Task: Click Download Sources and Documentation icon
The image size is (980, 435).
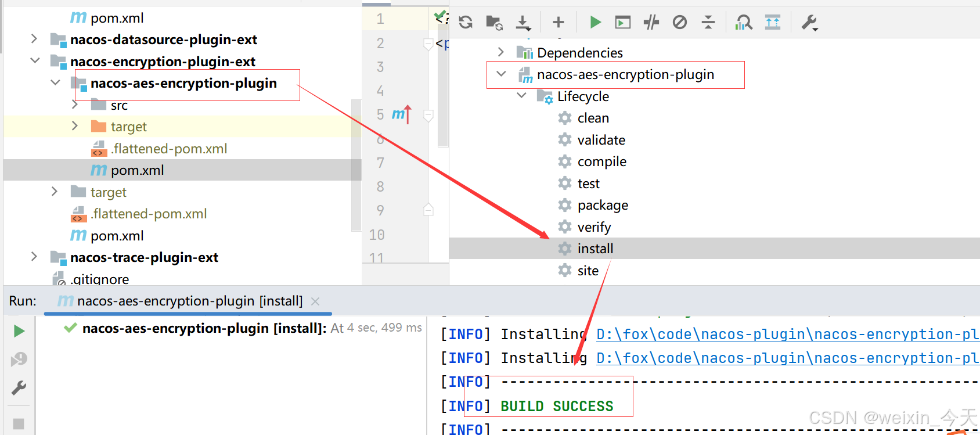Action: [x=523, y=23]
